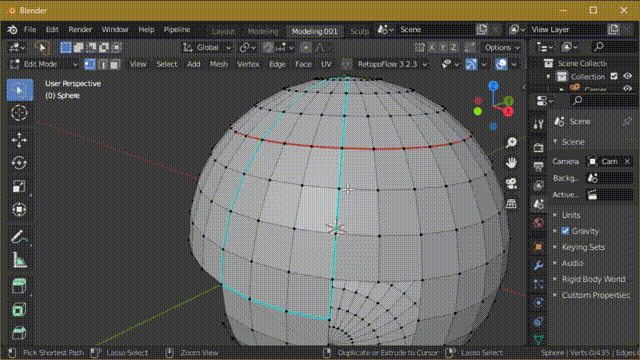Click the viewport zoom magnifier icon
The height and width of the screenshot is (360, 640).
coord(511,142)
